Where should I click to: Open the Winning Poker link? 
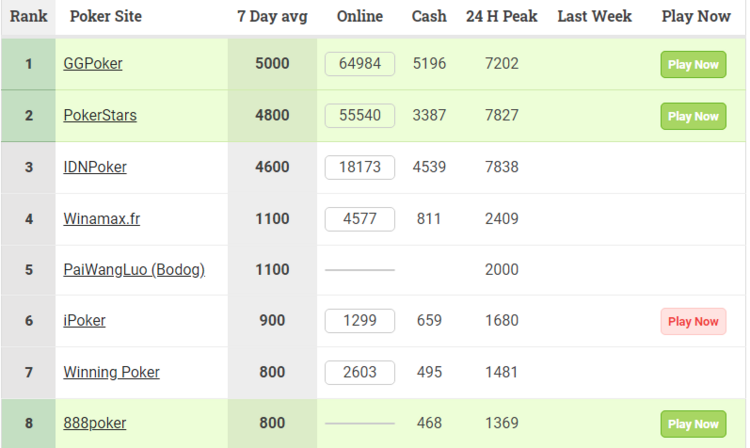(111, 373)
